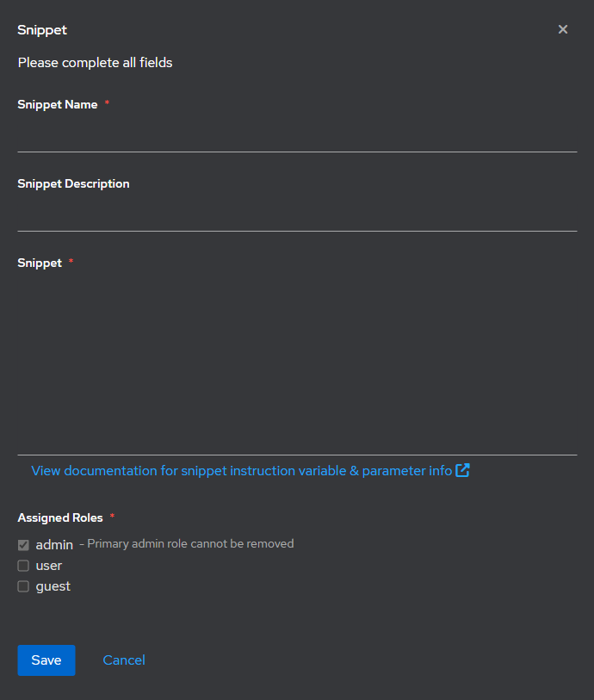Click the Snippet Name field label
This screenshot has width=594, height=700.
point(58,104)
